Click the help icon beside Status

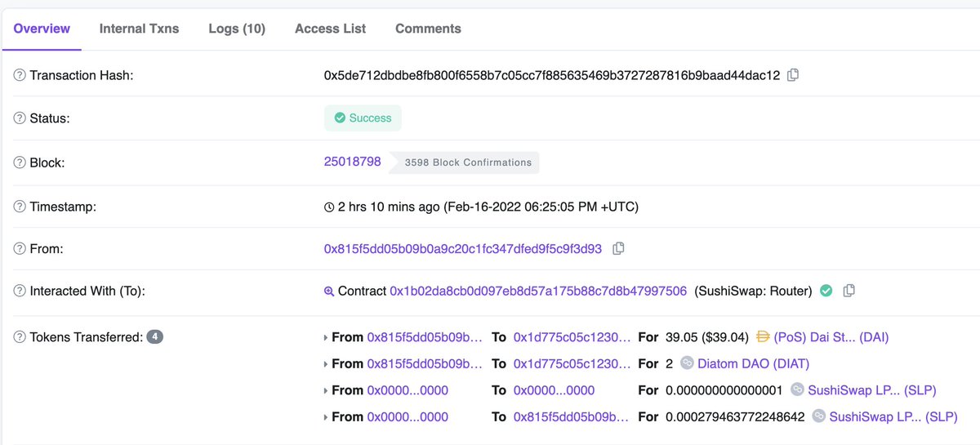pos(20,118)
